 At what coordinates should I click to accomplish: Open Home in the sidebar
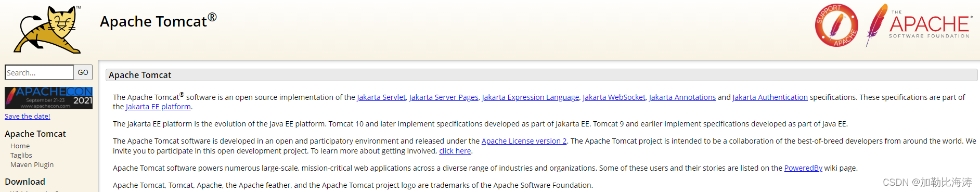coord(20,146)
